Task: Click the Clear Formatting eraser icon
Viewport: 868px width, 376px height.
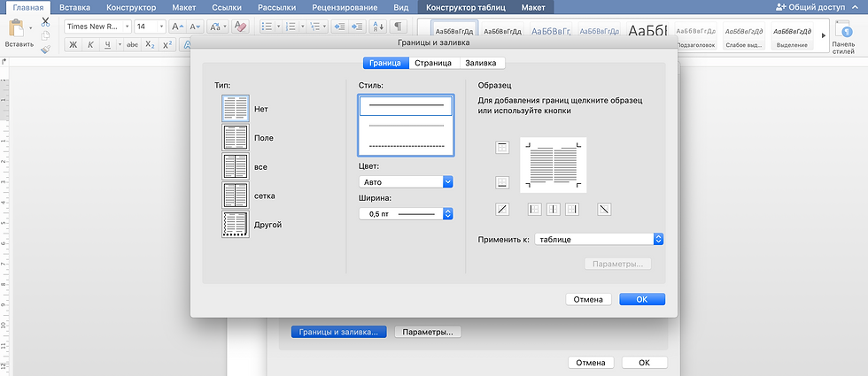Action: pos(240,27)
